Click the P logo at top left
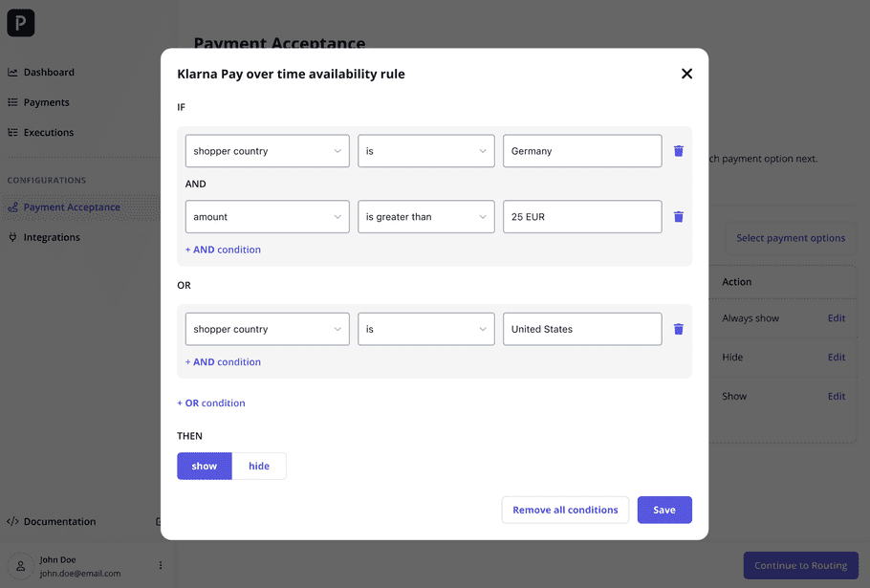 20,23
